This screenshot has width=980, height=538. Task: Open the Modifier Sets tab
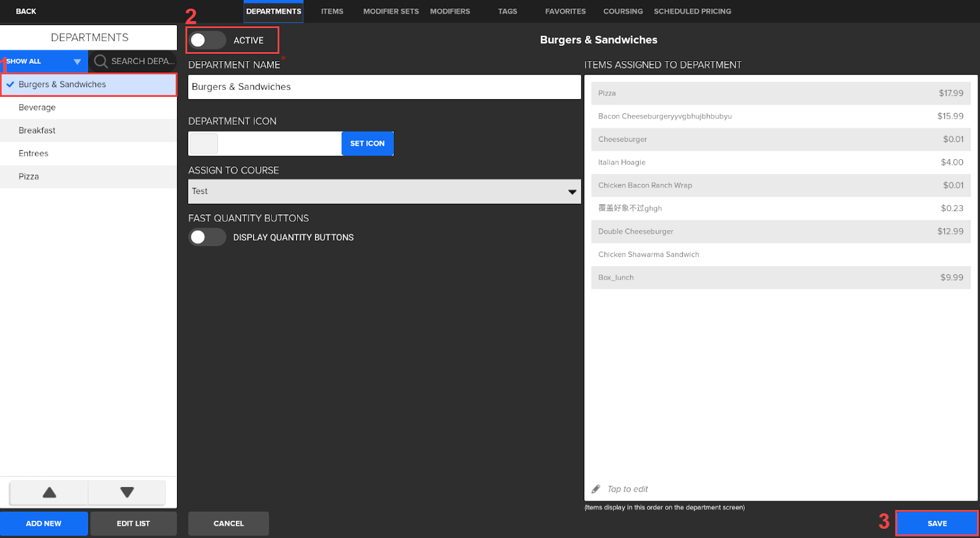pyautogui.click(x=391, y=12)
